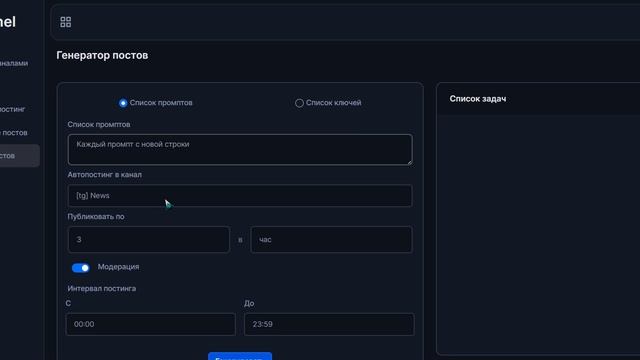Toggle the «Модерация» switch
The image size is (640, 360).
coord(80,268)
